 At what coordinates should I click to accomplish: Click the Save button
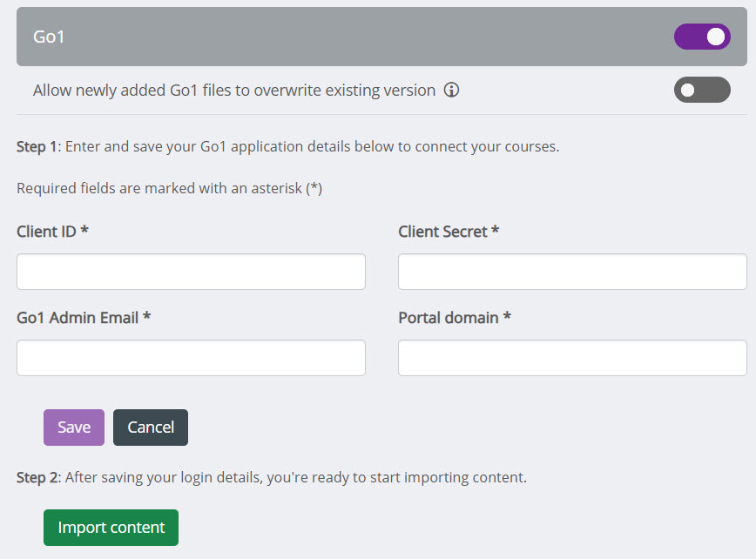click(73, 428)
